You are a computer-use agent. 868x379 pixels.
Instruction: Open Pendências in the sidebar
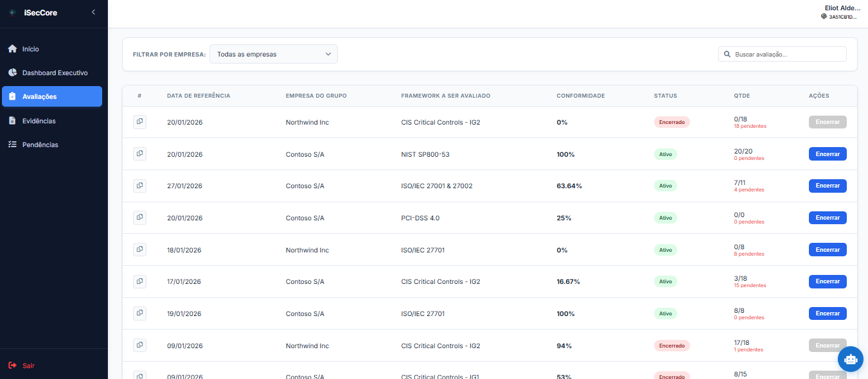click(x=52, y=145)
